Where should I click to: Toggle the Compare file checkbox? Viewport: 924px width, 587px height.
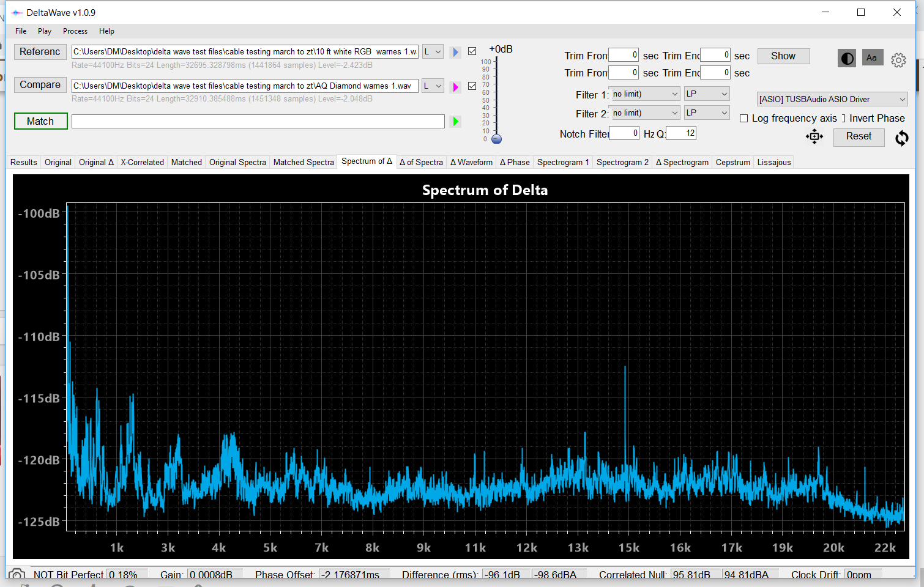pos(472,86)
